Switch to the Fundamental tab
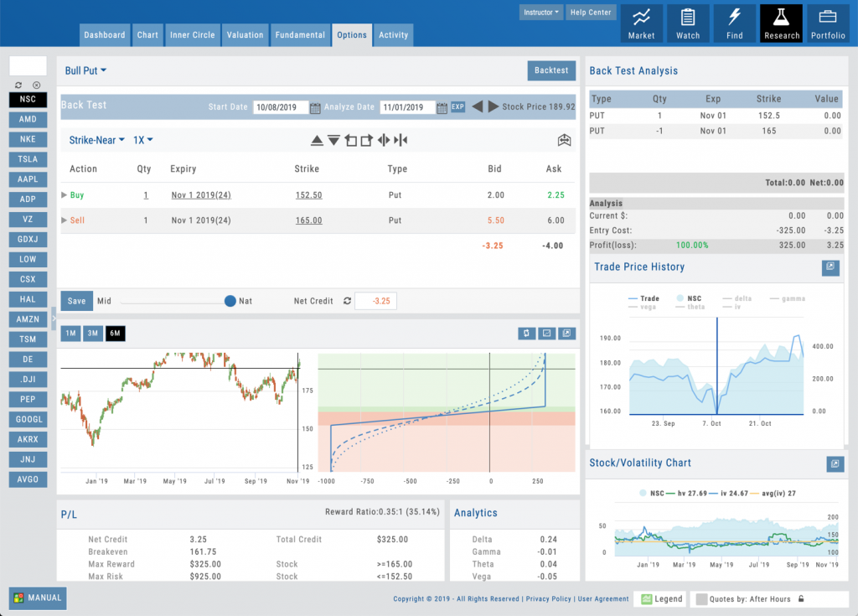858x616 pixels. coord(301,34)
